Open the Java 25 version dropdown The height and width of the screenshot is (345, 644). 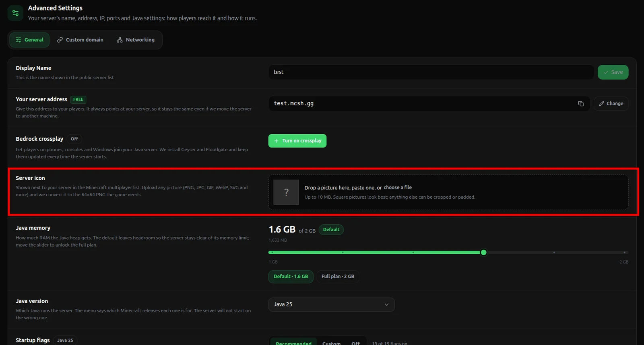tap(332, 304)
